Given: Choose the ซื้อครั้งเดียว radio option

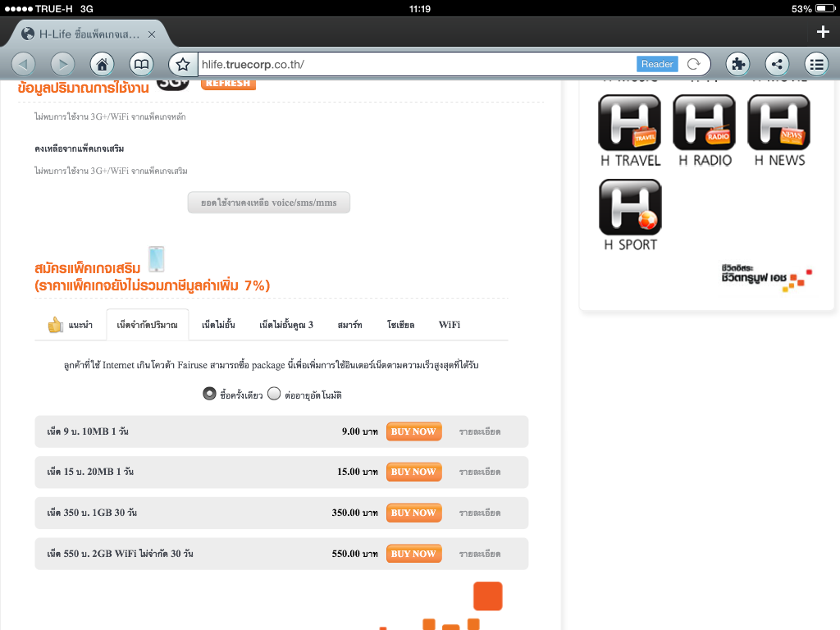Looking at the screenshot, I should point(209,394).
